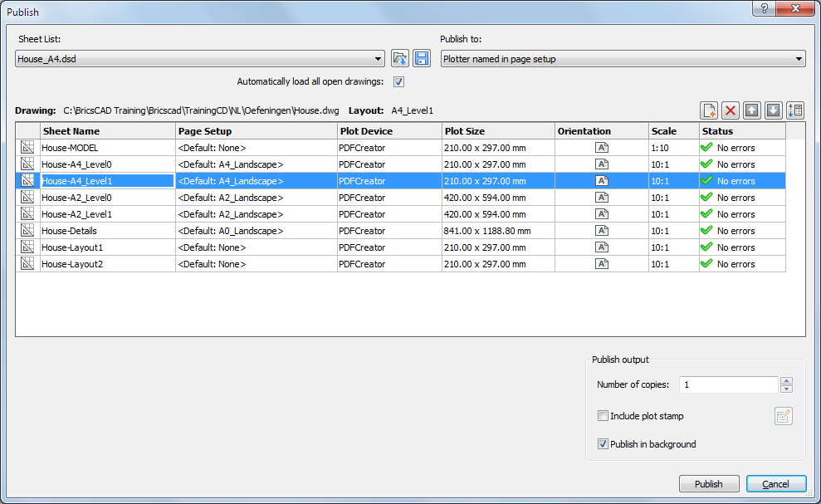Viewport: 821px width, 504px height.
Task: Move the selected sheet up
Action: point(752,111)
